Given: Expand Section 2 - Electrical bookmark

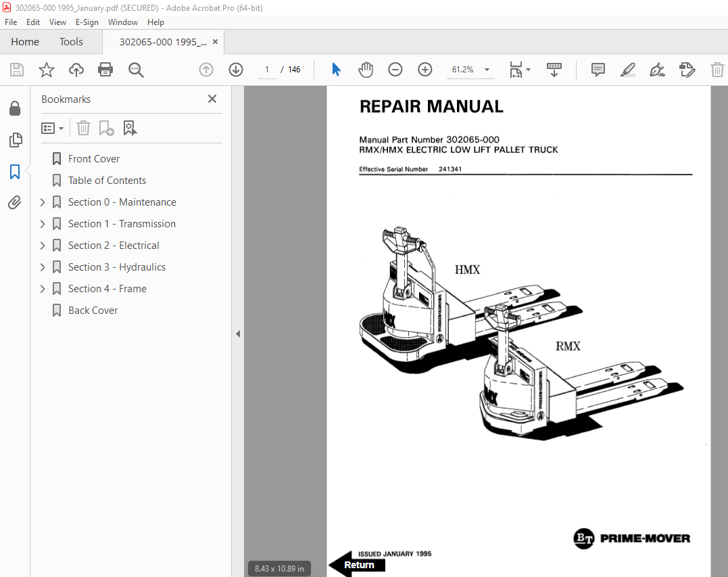Looking at the screenshot, I should pyautogui.click(x=43, y=246).
